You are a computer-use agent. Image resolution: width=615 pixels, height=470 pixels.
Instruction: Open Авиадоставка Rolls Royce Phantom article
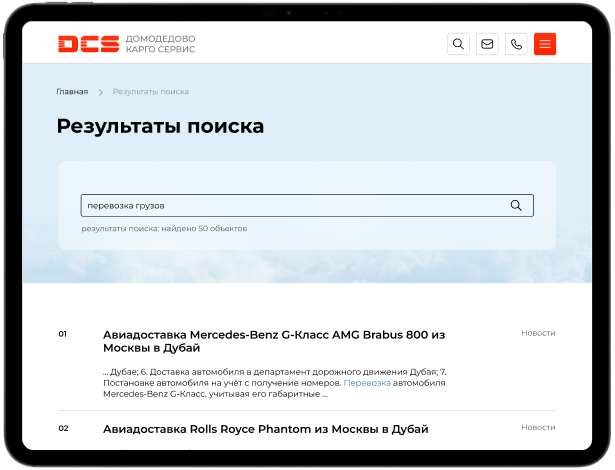coord(266,429)
